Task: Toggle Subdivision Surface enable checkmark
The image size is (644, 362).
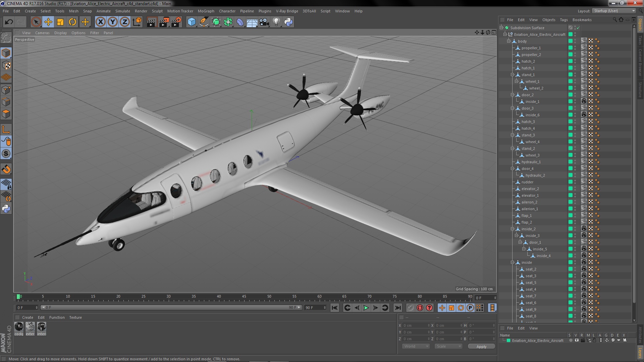Action: [x=578, y=28]
